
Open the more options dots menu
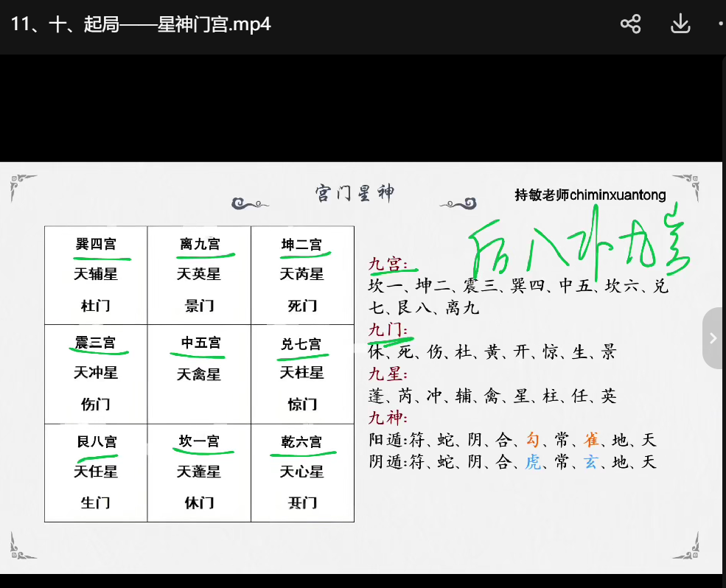[x=720, y=24]
